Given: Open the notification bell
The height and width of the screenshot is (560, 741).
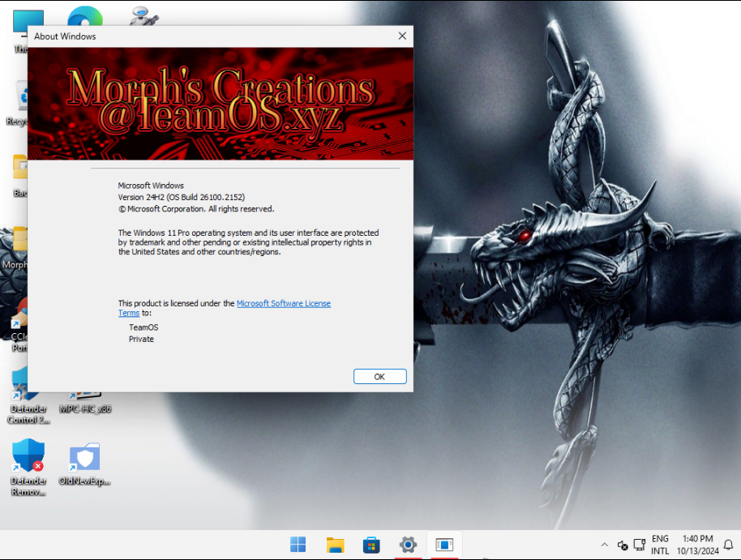Looking at the screenshot, I should coord(728,545).
